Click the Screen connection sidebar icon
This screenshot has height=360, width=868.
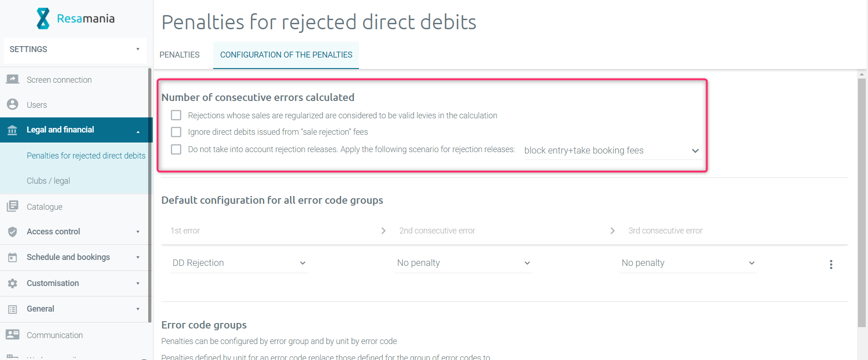tap(12, 79)
